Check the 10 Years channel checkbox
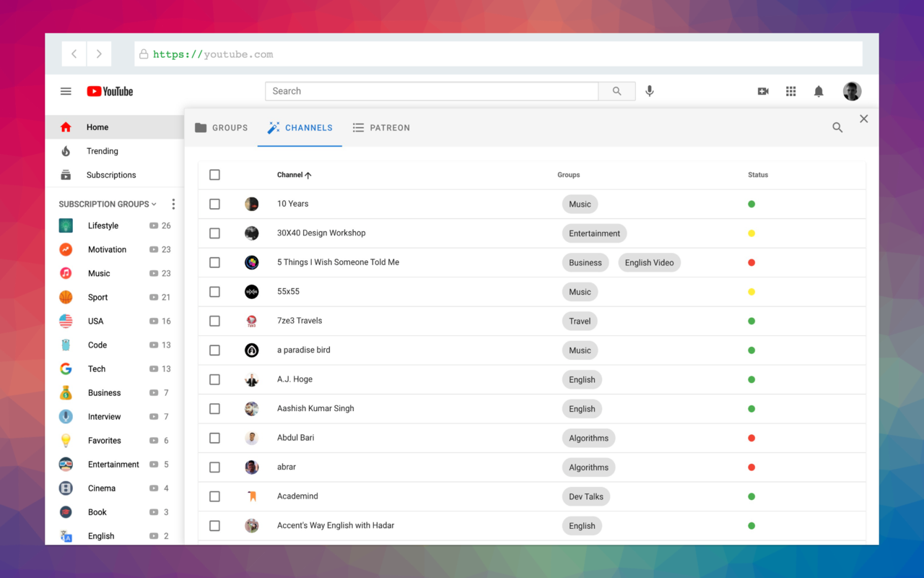The height and width of the screenshot is (578, 924). [214, 204]
